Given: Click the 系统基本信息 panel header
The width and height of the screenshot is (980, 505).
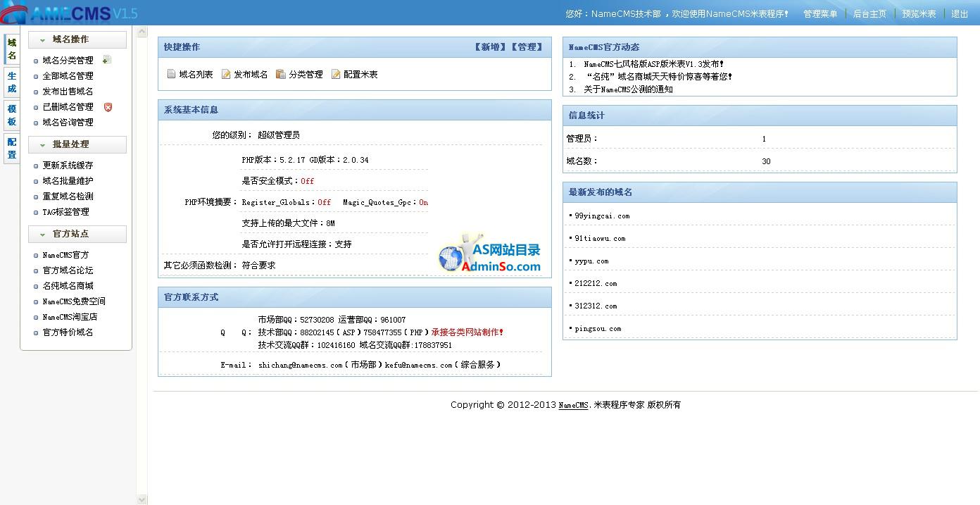Looking at the screenshot, I should click(355, 110).
